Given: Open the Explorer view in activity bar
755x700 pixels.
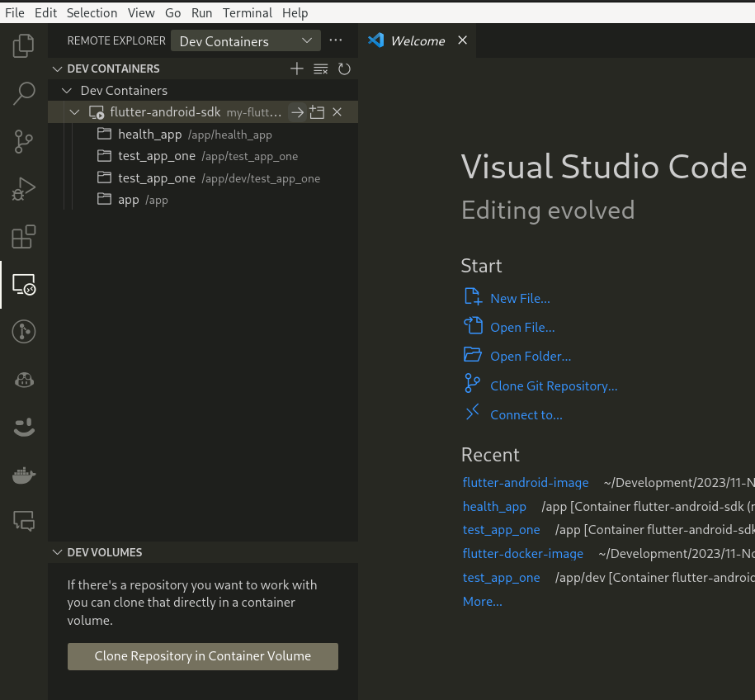Looking at the screenshot, I should [x=23, y=45].
